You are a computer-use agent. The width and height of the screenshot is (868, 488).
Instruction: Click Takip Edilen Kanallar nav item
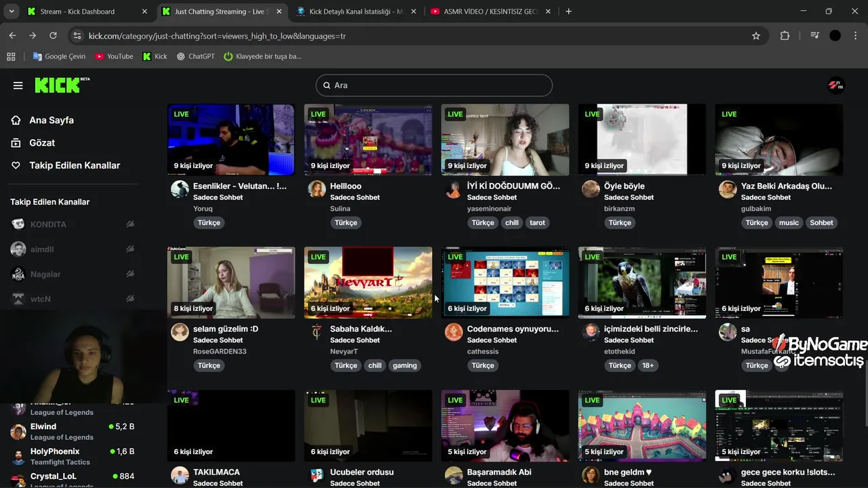click(x=65, y=165)
